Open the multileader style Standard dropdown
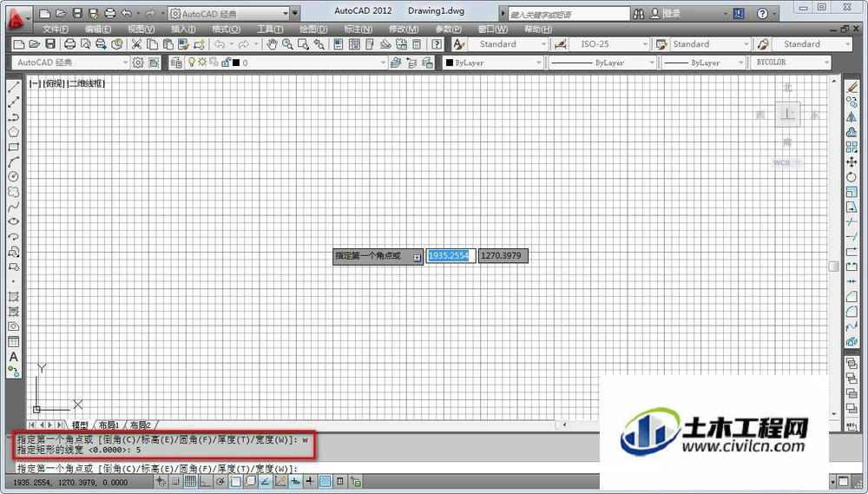The height and width of the screenshot is (494, 868). point(847,44)
